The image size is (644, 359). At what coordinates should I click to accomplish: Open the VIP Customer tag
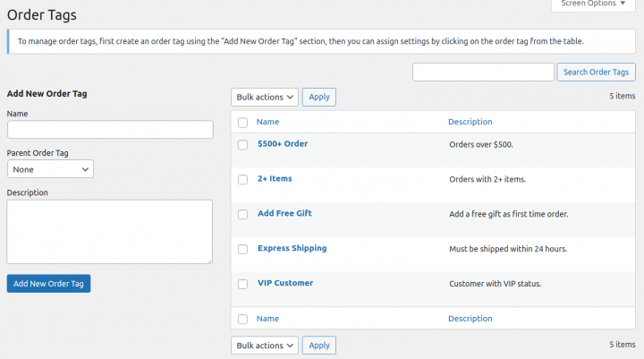[x=285, y=283]
